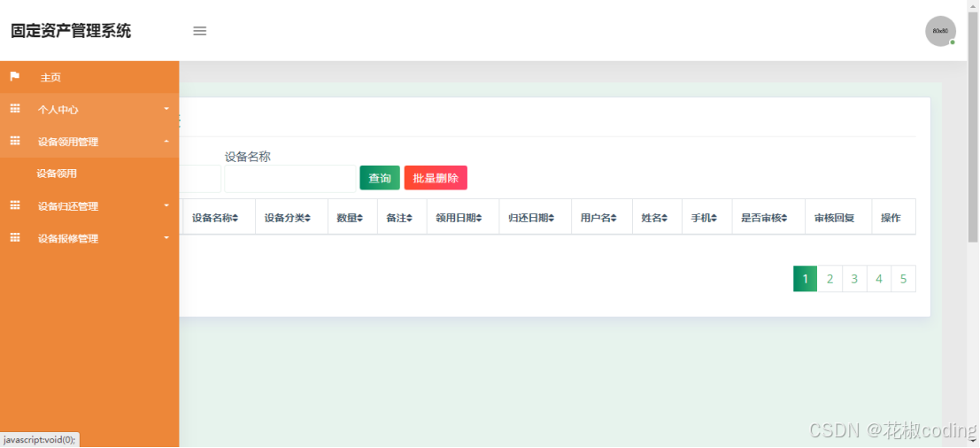Collapse 设备领用管理 menu arrow
The height and width of the screenshot is (448, 980).
point(166,141)
